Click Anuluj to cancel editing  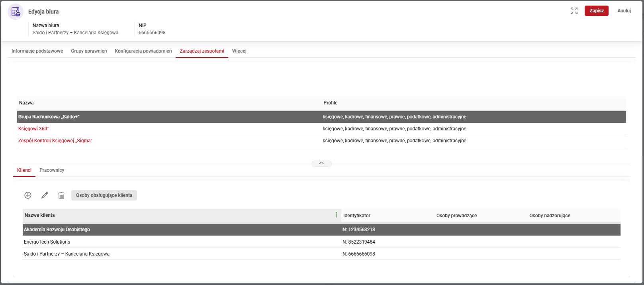click(624, 11)
